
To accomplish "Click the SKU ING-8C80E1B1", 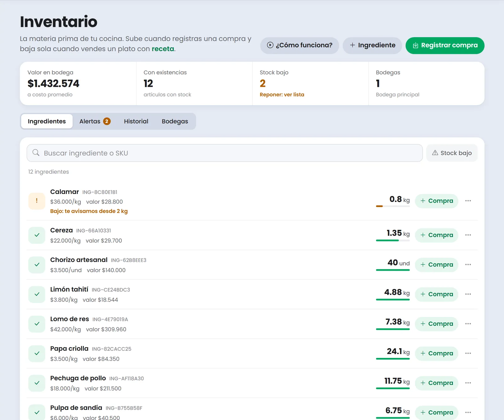I will click(x=100, y=192).
